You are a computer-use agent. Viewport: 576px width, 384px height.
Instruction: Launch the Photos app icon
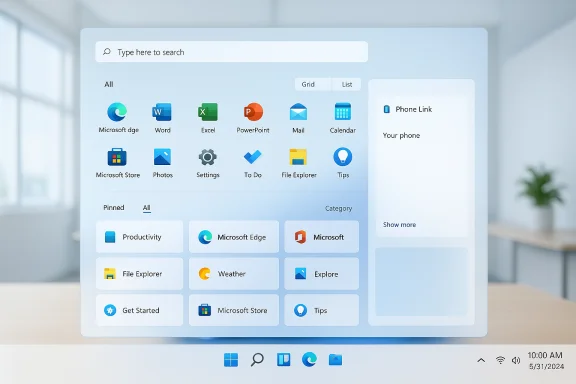point(162,157)
